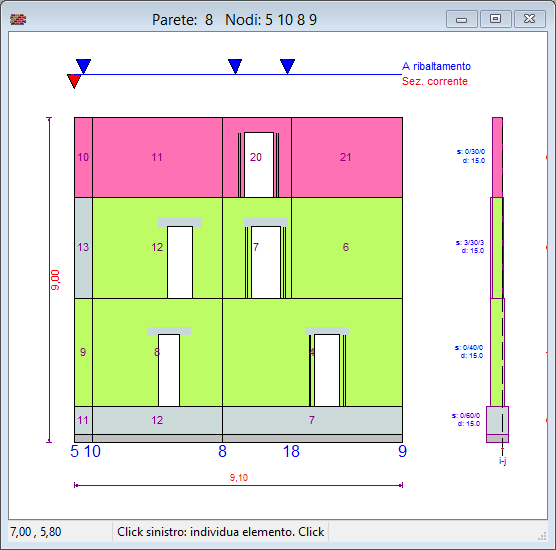
Task: Click the door opening in panel 12
Action: (180, 262)
